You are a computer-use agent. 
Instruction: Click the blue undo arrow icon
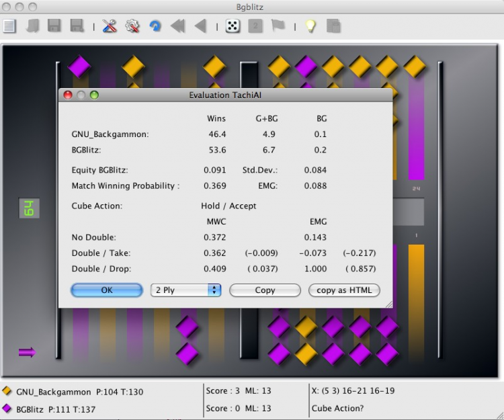coord(155,26)
